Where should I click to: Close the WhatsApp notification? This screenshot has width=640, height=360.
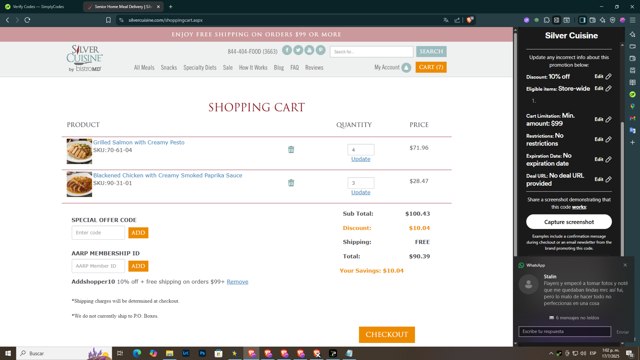625,265
